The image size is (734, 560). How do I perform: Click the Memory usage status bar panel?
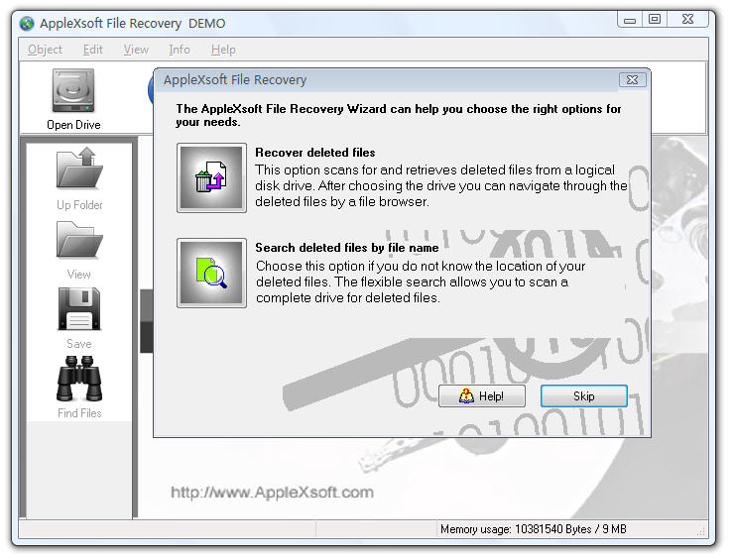click(x=533, y=529)
